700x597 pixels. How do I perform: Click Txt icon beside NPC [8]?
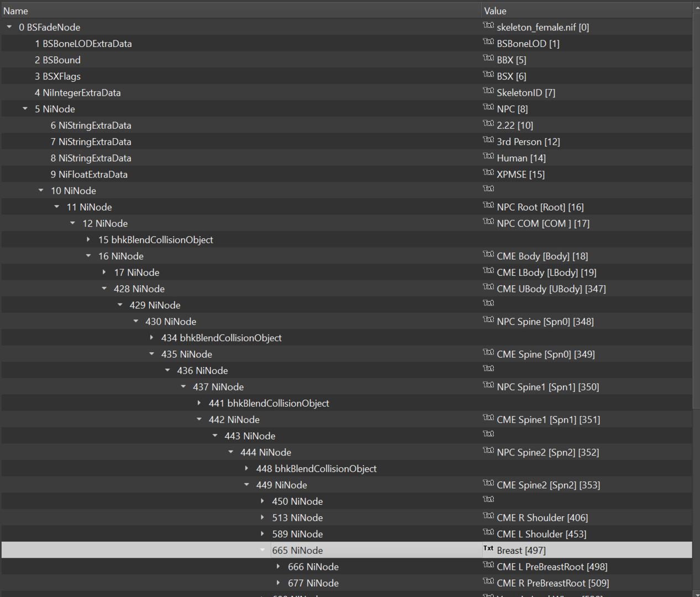pyautogui.click(x=488, y=107)
